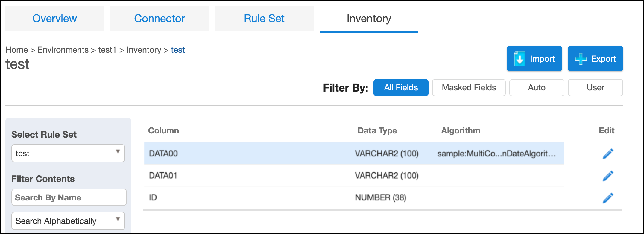
Task: Filter by Auto assigned fields
Action: point(537,88)
